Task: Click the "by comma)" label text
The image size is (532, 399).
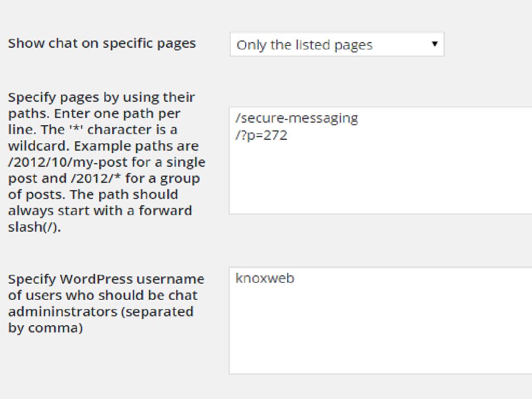Action: click(45, 328)
